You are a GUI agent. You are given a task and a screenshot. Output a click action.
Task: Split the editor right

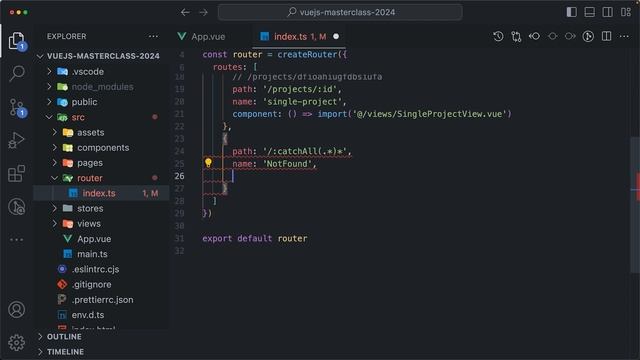click(607, 36)
